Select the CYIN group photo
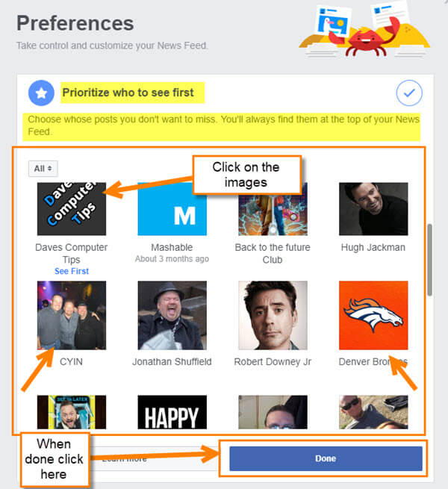448x489 pixels. pos(72,315)
